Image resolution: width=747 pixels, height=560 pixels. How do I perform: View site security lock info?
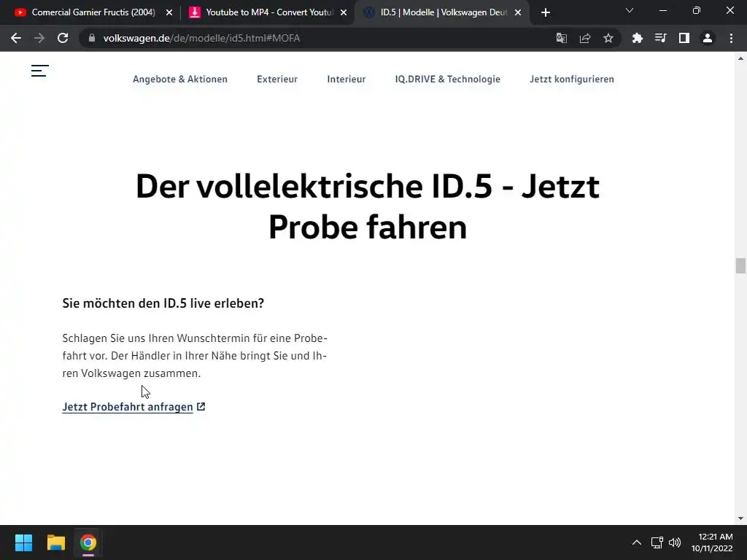point(92,38)
